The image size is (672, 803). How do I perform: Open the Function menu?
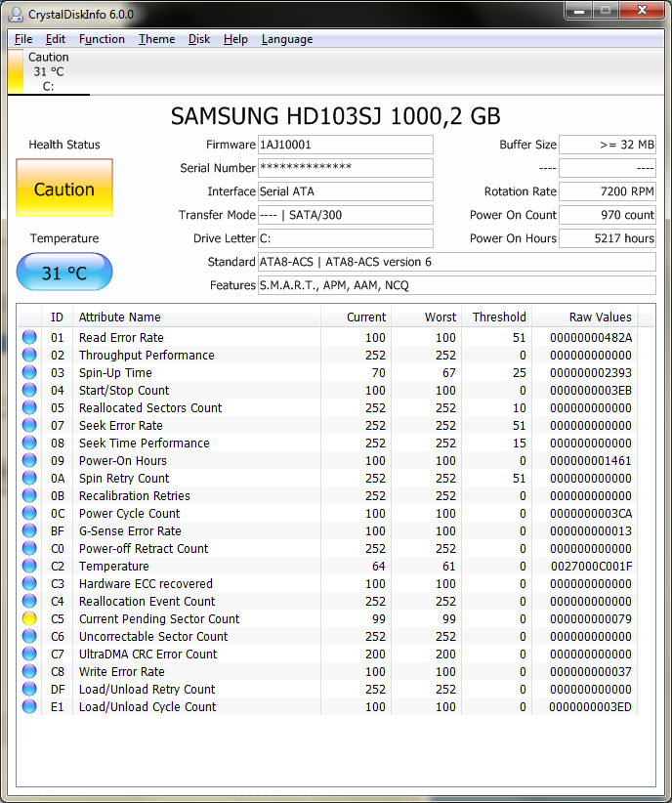click(x=102, y=39)
